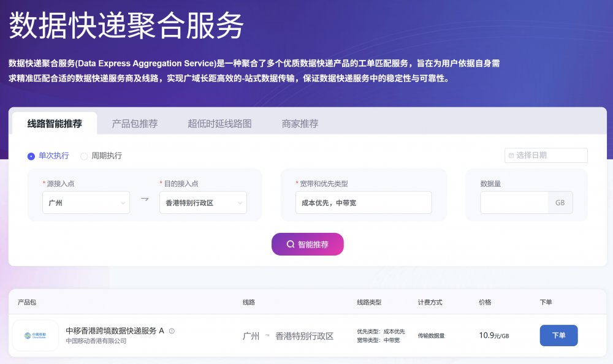Select the 周期执行 radio option
This screenshot has width=613, height=364.
84,156
